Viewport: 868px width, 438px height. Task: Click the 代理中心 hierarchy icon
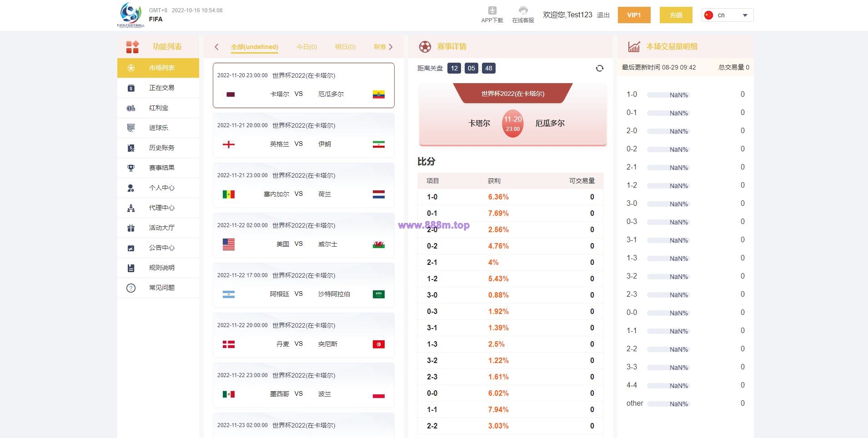[131, 208]
